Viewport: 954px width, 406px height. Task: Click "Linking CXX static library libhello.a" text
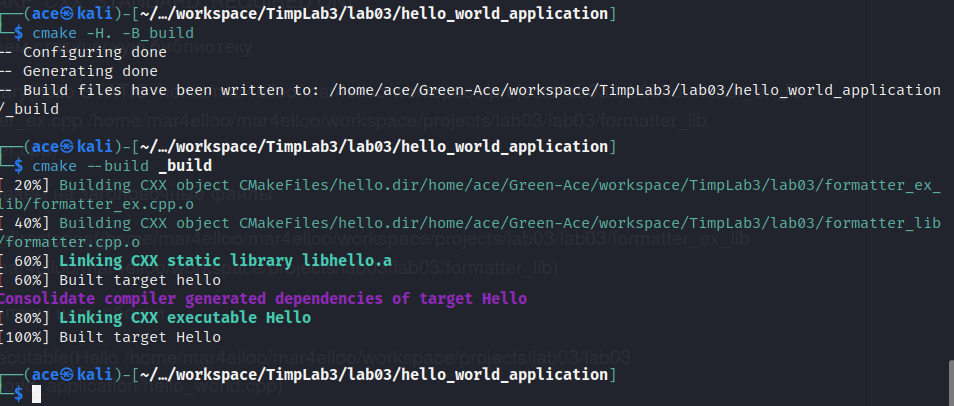tap(225, 261)
